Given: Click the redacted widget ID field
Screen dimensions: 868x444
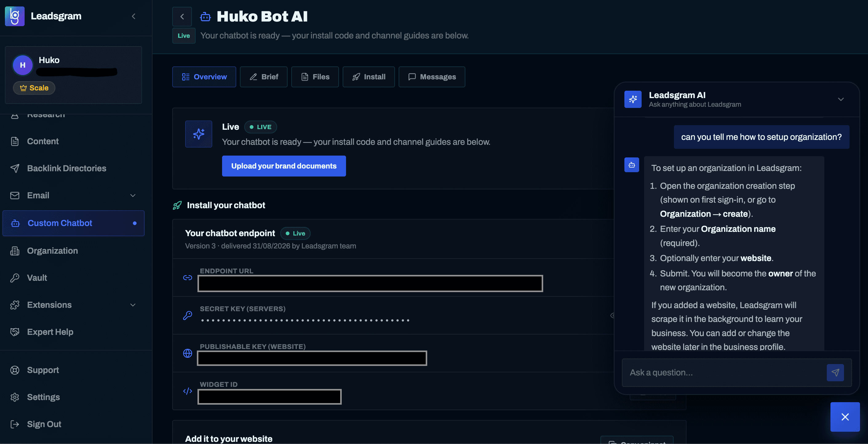Looking at the screenshot, I should click(x=269, y=397).
